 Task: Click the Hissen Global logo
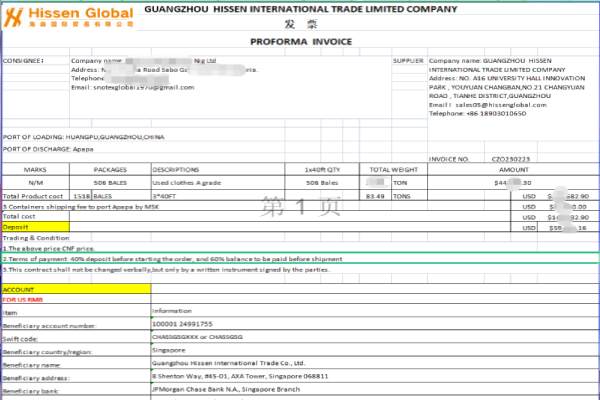[69, 17]
